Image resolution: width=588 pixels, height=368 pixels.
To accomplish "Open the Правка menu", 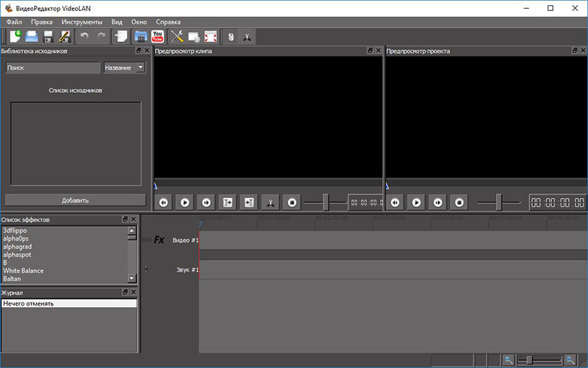I will 42,22.
